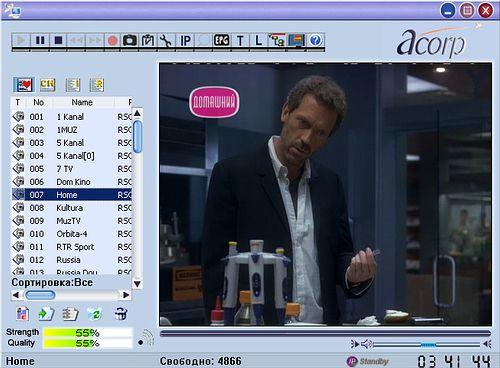Click the channel list scroll down arrow
Image resolution: width=500 pixels, height=368 pixels.
tap(137, 284)
